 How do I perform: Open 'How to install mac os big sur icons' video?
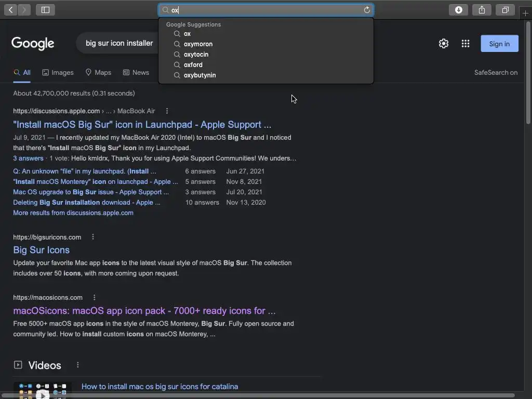[160, 387]
